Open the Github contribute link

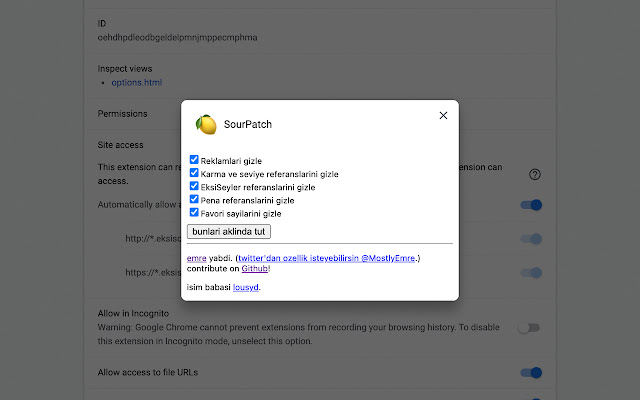pos(255,269)
